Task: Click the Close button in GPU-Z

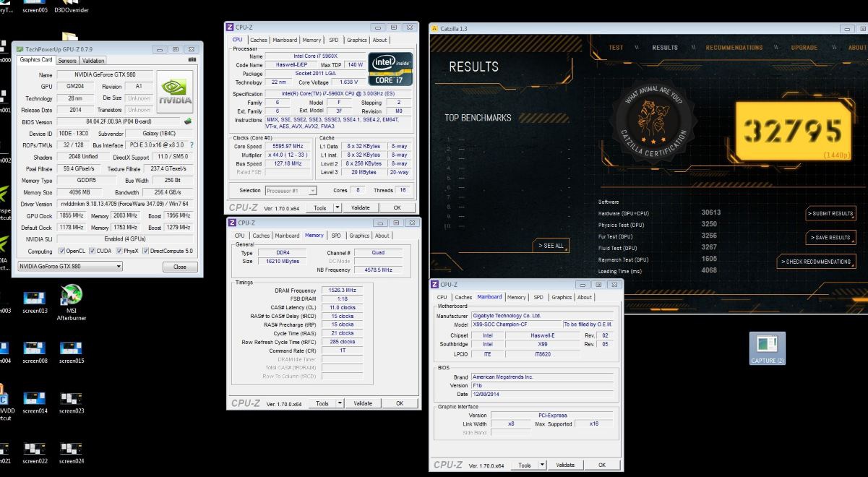Action: coord(180,267)
